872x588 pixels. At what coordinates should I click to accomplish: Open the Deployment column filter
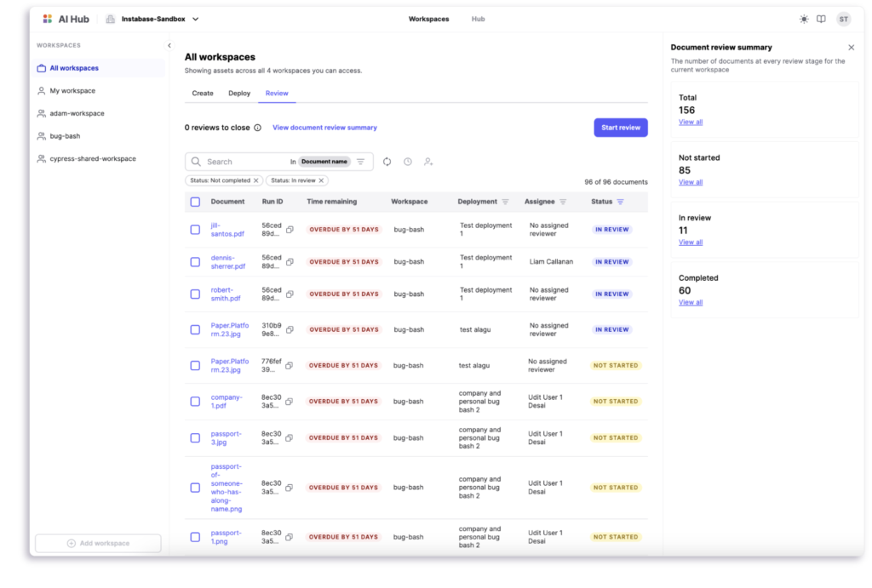505,202
